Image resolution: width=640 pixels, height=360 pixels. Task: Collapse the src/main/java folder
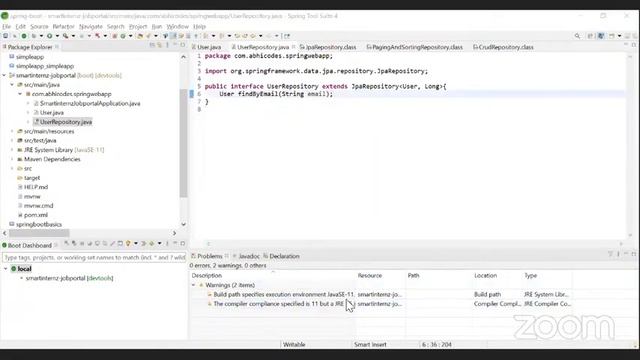[x=12, y=85]
